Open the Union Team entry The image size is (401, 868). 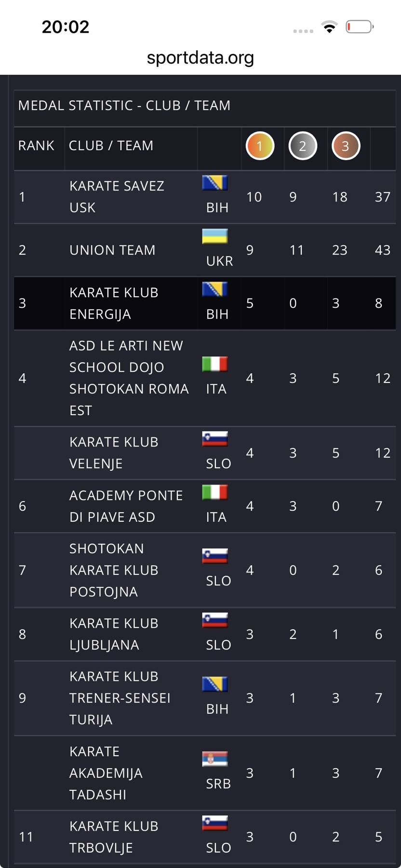pos(112,250)
